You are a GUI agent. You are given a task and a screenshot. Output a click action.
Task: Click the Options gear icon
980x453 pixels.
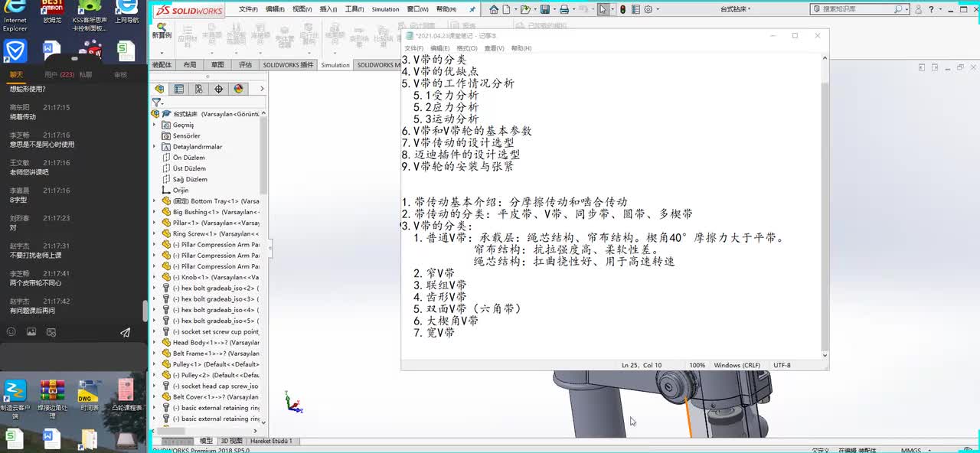pyautogui.click(x=648, y=9)
